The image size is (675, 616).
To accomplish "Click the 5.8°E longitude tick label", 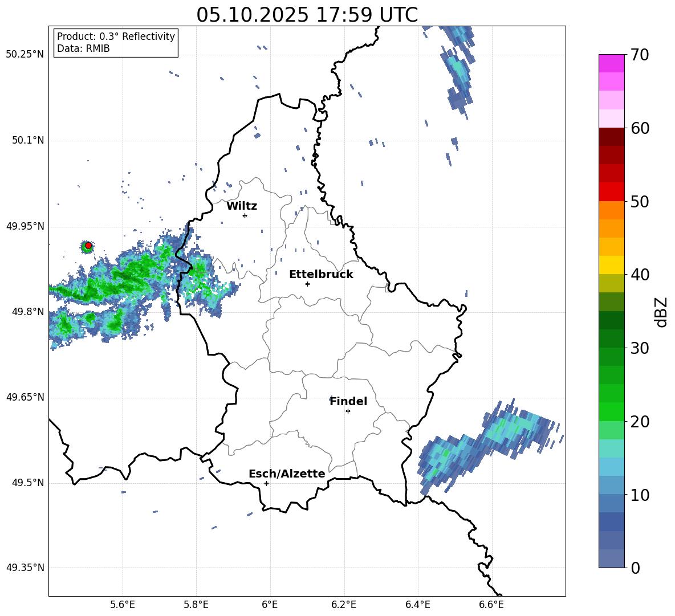I will pos(196,605).
